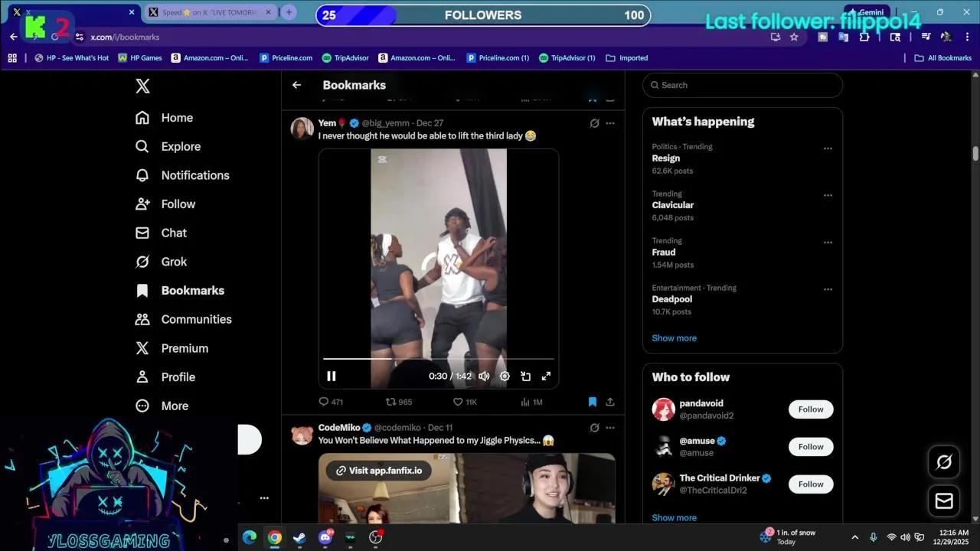Open floating messages button
Image resolution: width=980 pixels, height=551 pixels.
coord(944,501)
